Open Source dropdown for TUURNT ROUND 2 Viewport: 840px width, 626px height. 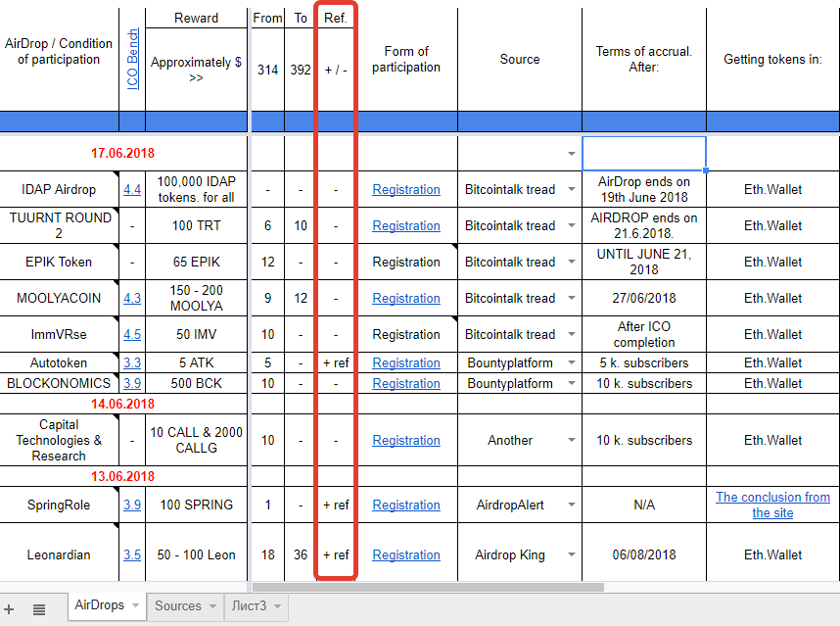(x=572, y=225)
